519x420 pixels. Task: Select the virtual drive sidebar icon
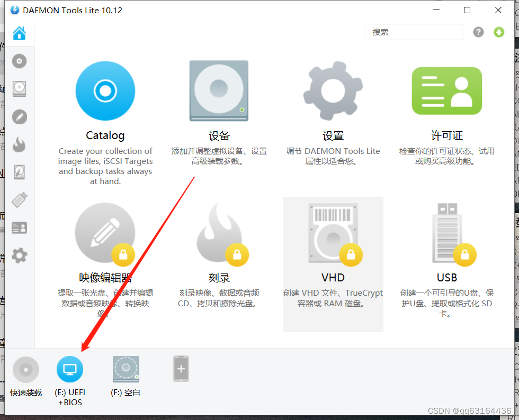19,89
